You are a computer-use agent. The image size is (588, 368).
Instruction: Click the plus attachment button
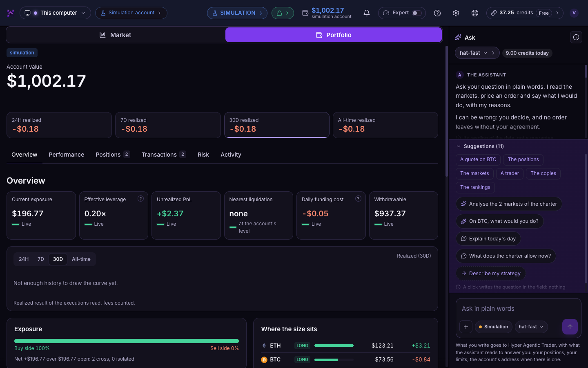[x=466, y=327]
